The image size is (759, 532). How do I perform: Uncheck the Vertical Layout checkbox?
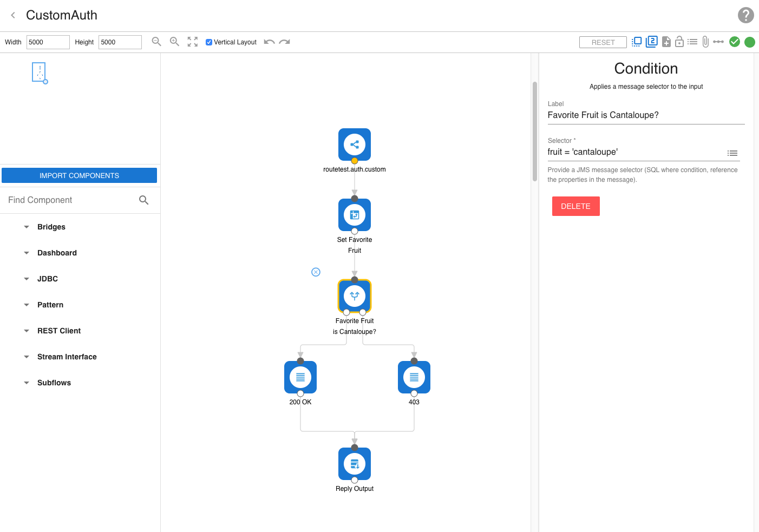click(209, 42)
